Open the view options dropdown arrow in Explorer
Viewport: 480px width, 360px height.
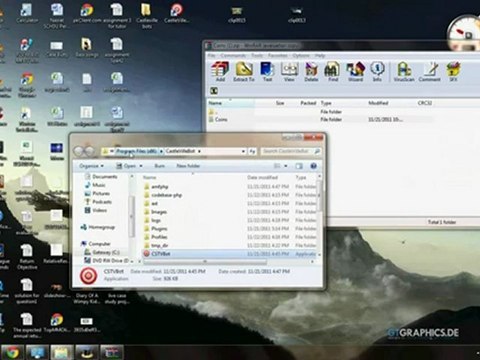(286, 166)
